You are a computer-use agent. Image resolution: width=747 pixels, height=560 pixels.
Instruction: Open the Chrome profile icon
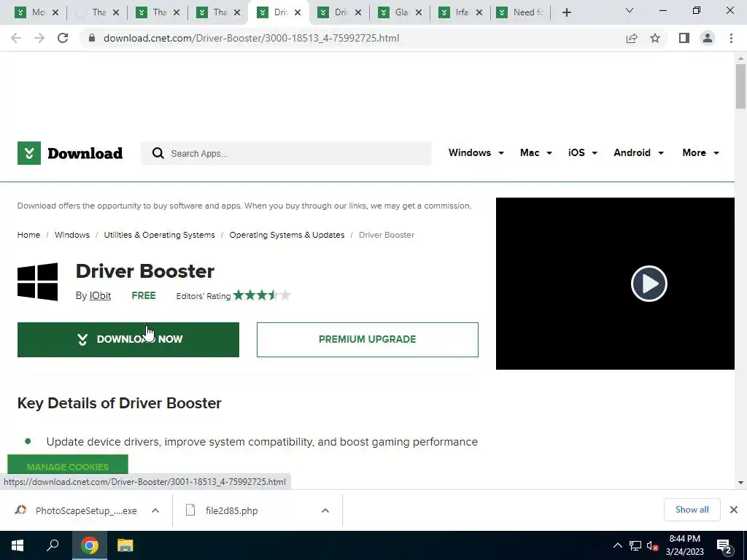tap(708, 38)
